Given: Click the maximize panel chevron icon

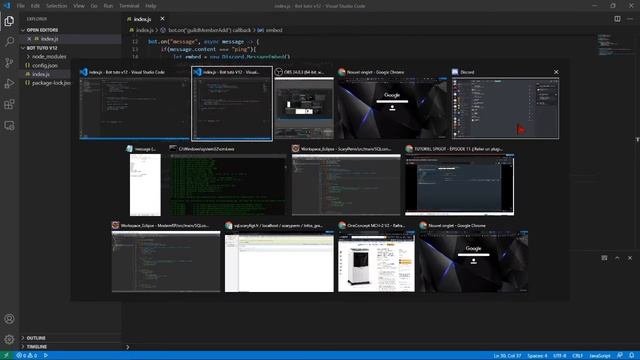Looking at the screenshot, I should point(617,258).
